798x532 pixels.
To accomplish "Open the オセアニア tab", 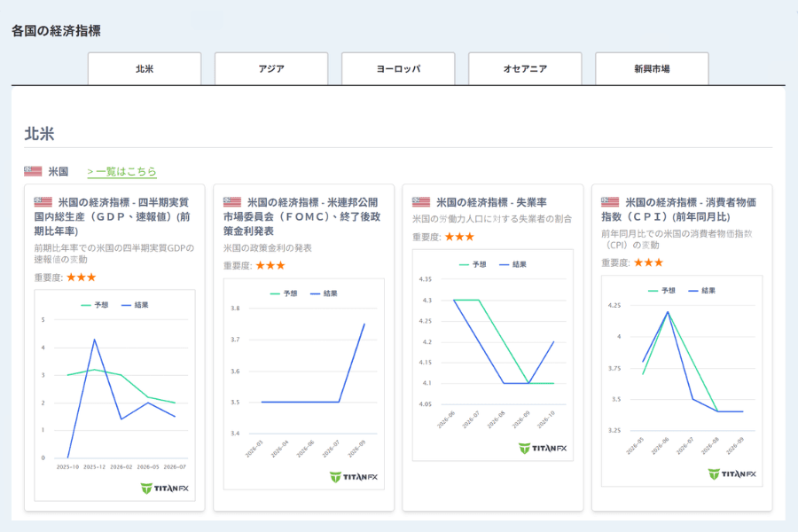I will tap(525, 69).
